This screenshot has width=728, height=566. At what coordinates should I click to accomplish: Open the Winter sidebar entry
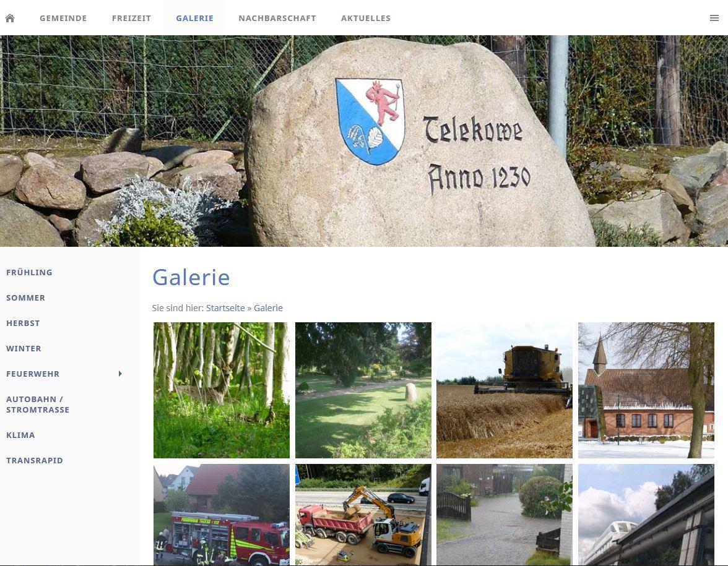pyautogui.click(x=24, y=348)
